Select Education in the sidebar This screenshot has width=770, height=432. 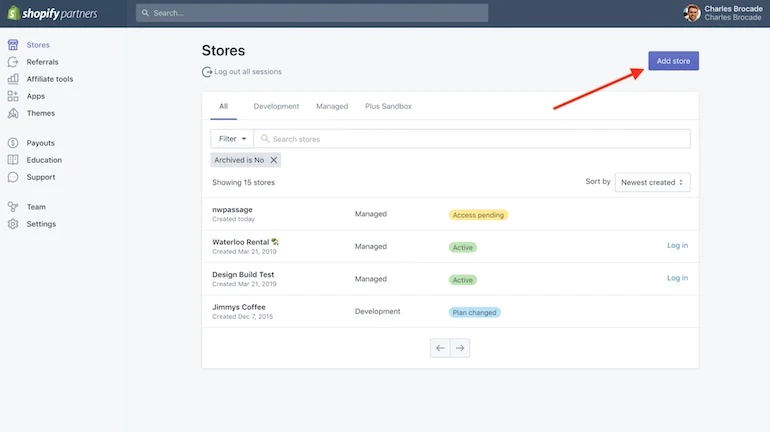tap(44, 160)
